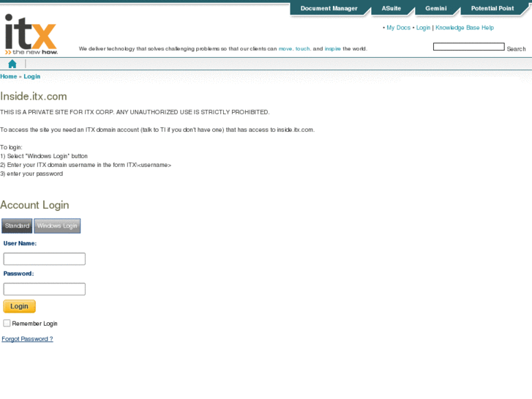The width and height of the screenshot is (532, 399).
Task: Click the Inside.itx.com heading
Action: coord(34,97)
